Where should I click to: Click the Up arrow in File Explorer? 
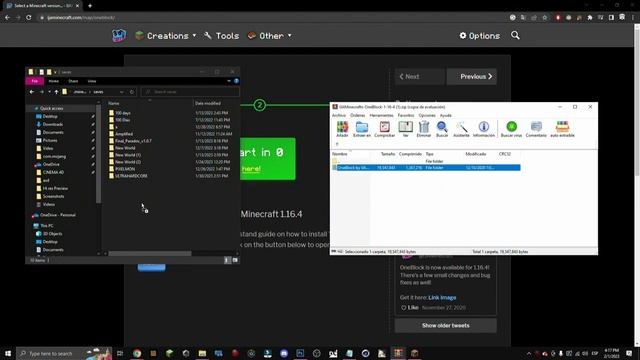coord(56,92)
